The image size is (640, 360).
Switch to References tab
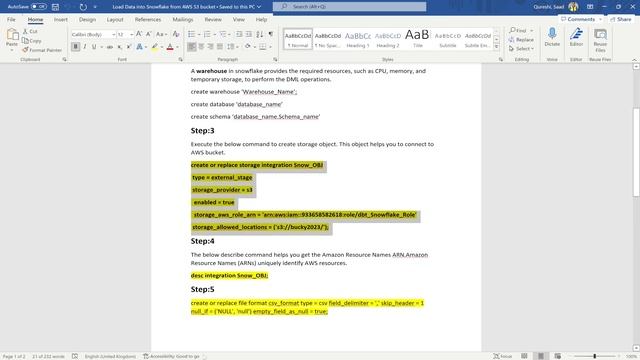148,19
